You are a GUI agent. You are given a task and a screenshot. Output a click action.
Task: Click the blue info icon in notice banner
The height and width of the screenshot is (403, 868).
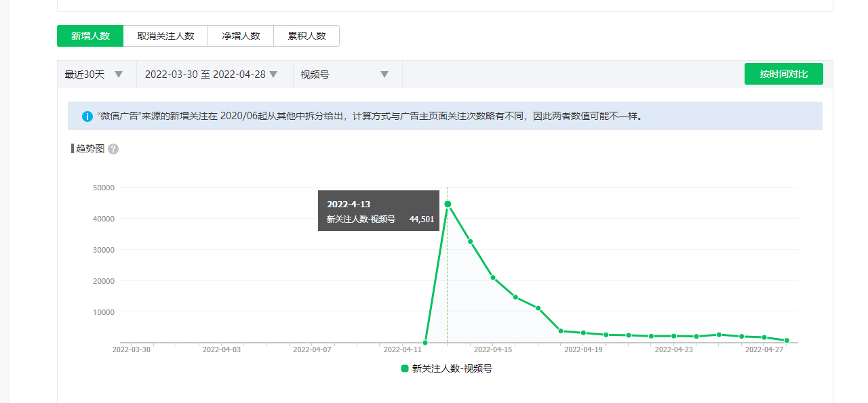pyautogui.click(x=87, y=116)
